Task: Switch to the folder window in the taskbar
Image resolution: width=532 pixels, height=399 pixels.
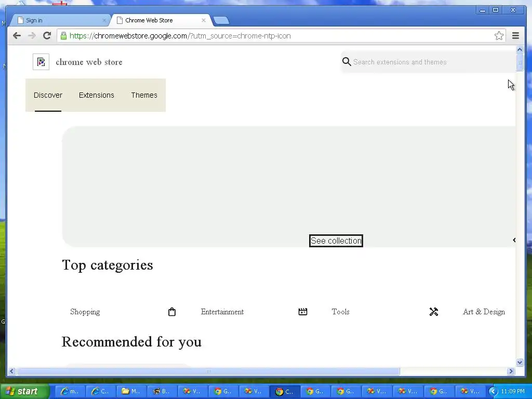Action: tap(130, 392)
